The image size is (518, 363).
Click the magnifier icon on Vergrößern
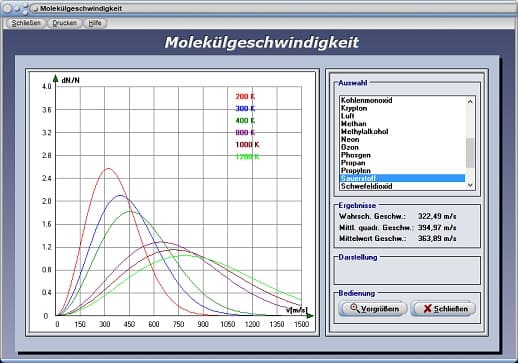click(x=355, y=308)
